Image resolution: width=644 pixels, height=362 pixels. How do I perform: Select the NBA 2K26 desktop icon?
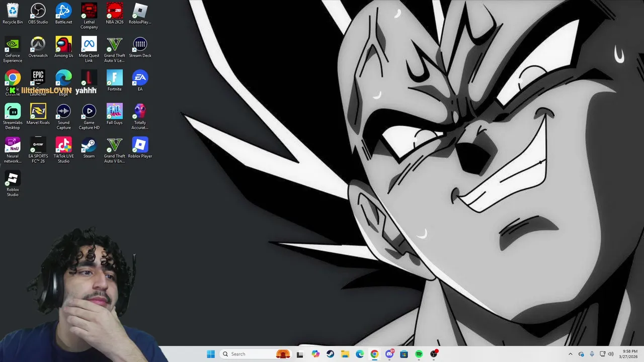click(x=115, y=14)
